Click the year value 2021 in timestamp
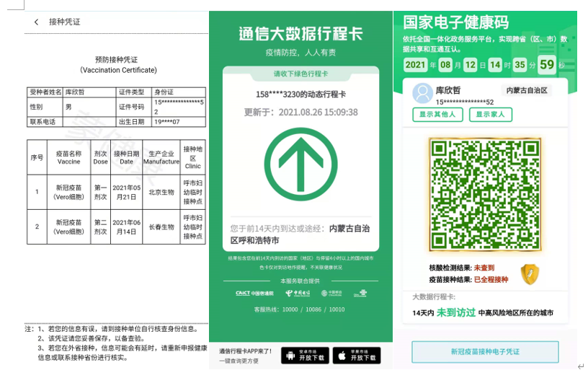The height and width of the screenshot is (383, 588). click(x=415, y=65)
